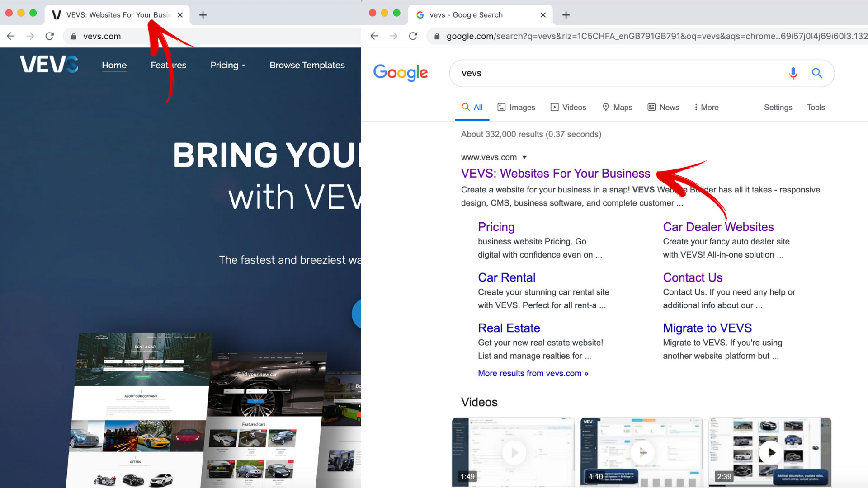
Task: Open Google search Settings
Action: [x=778, y=107]
